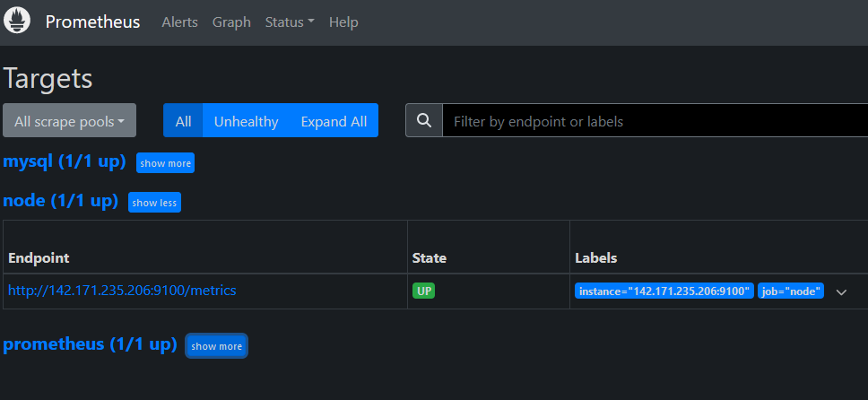Open the Status dropdown menu
Screen dimensions: 868x400
pyautogui.click(x=289, y=22)
